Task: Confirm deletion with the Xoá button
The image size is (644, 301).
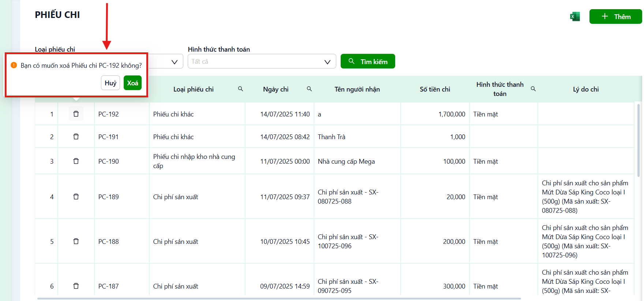Action: pyautogui.click(x=132, y=83)
